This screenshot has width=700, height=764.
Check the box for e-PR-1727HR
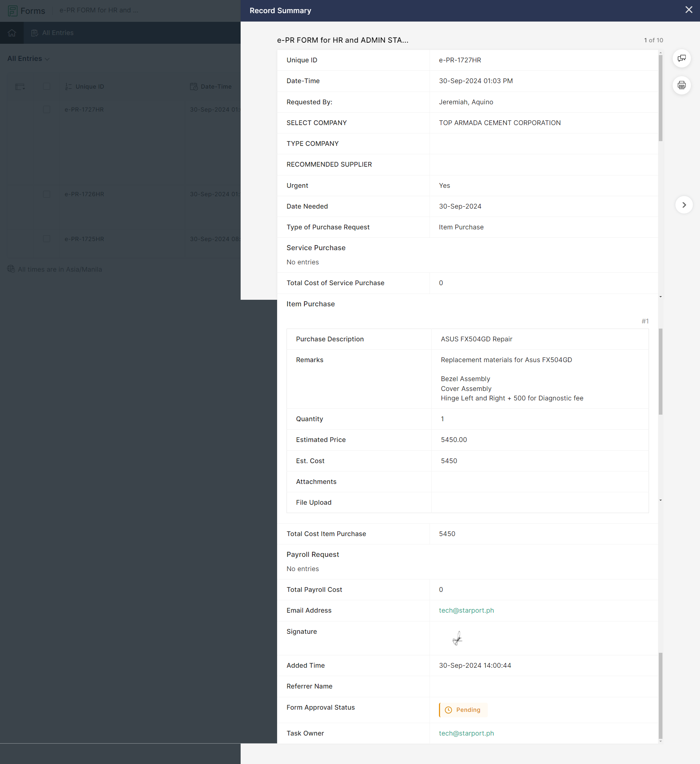[x=47, y=109]
